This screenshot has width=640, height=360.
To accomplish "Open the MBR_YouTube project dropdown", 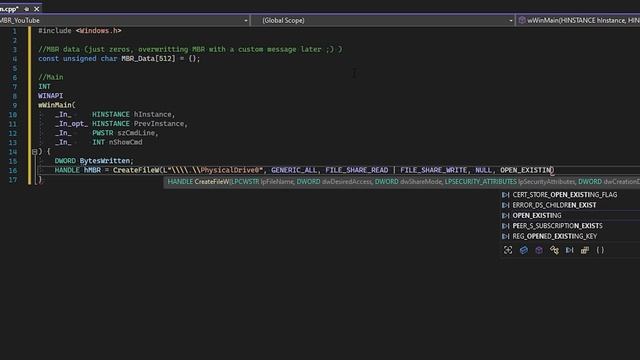I will coord(124,20).
